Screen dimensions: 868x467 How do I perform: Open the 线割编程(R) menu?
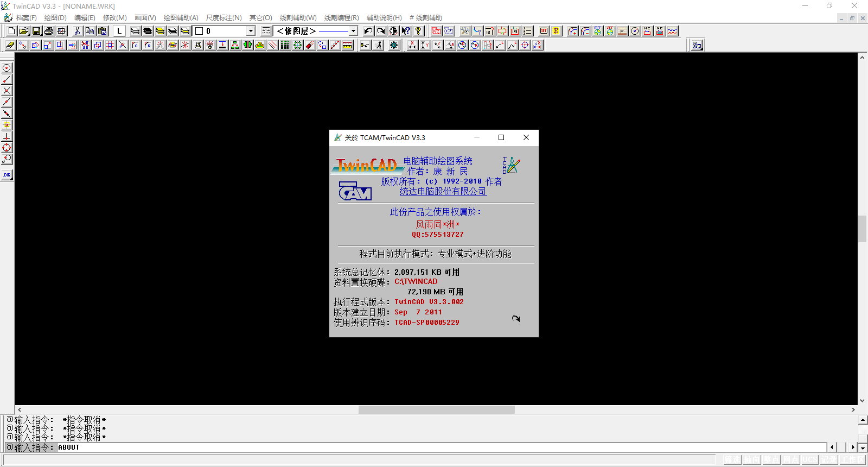pyautogui.click(x=342, y=18)
